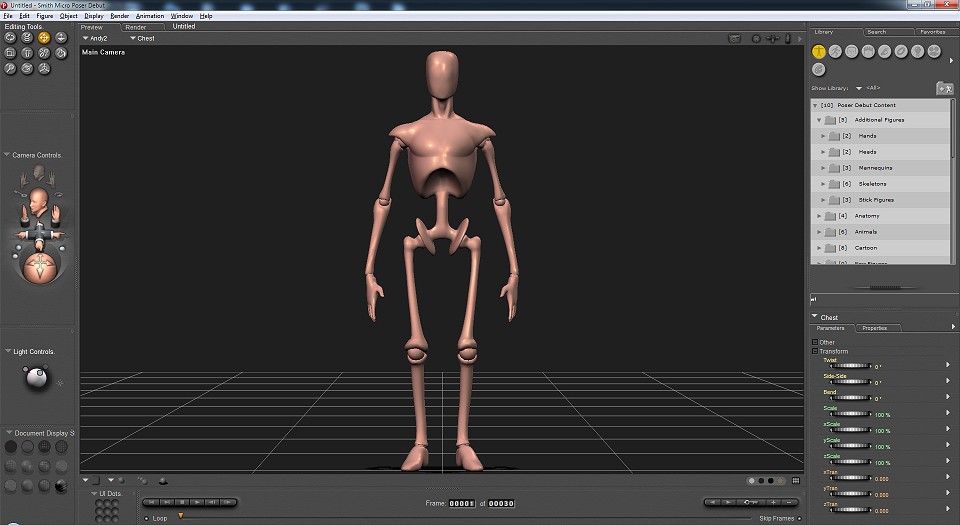Collapse the Transform parameter group
The image size is (960, 525).
point(815,351)
